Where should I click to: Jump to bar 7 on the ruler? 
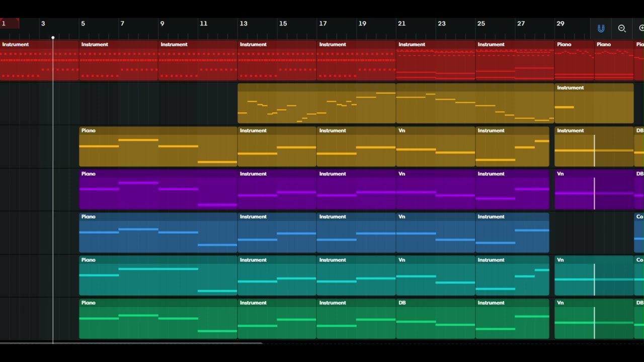click(122, 24)
